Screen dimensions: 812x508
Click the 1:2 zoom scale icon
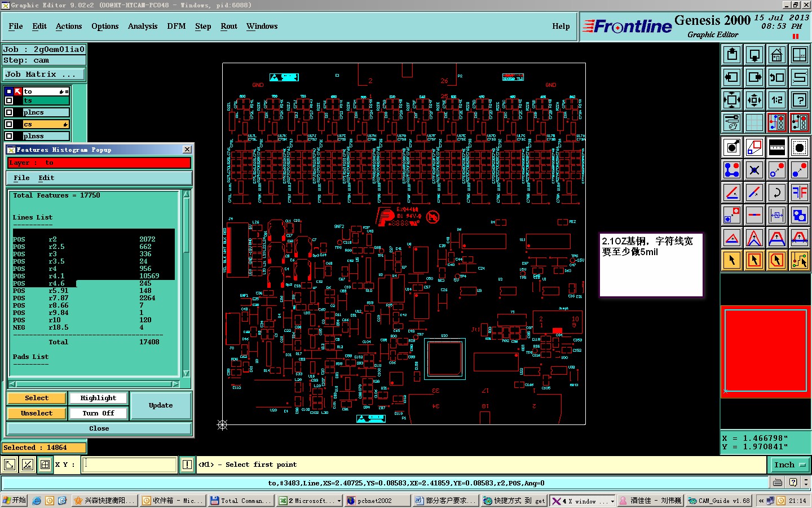(776, 100)
